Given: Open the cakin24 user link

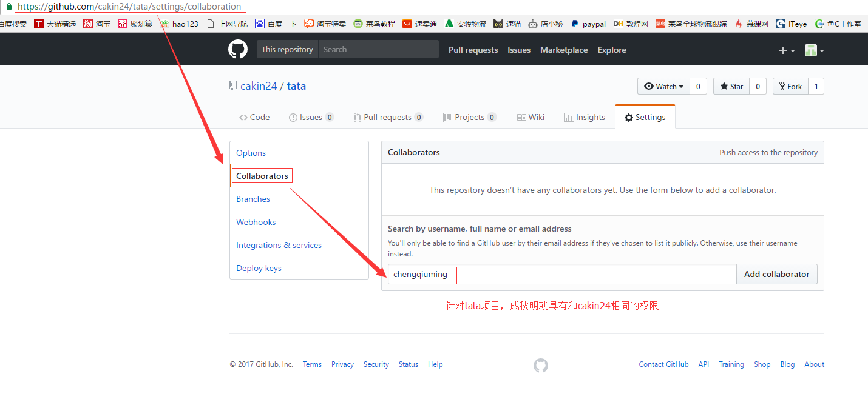Looking at the screenshot, I should coord(259,86).
